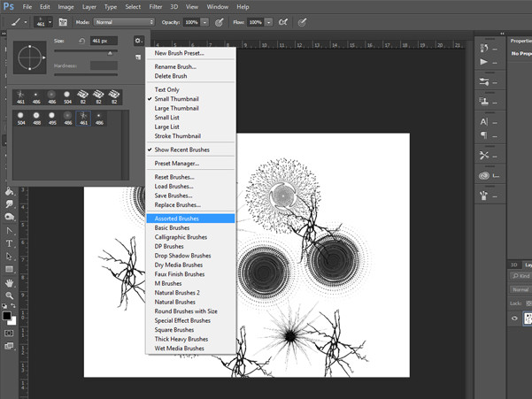532x399 pixels.
Task: Reset to default foreground and background colors
Action: pos(4,306)
